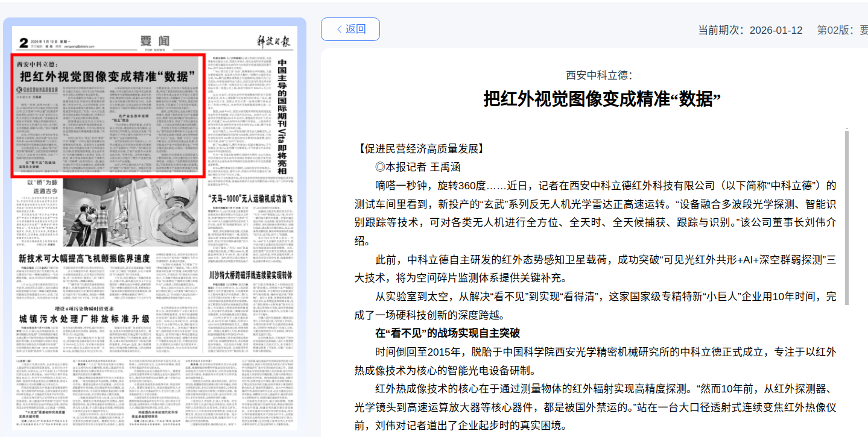Open the article 川沙特大桥跨磁浮线连续梁实现转体

tap(251, 275)
